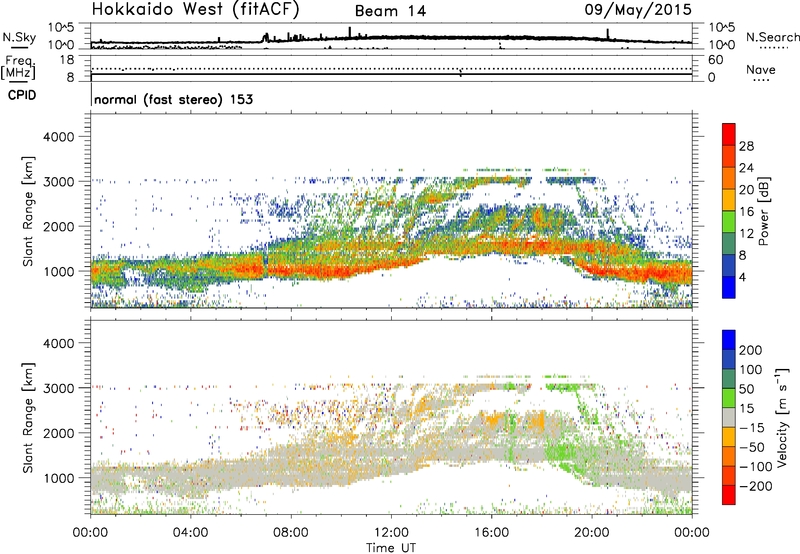
Task: Click 'normal (fast stereo) 153' text
Action: pyautogui.click(x=173, y=99)
